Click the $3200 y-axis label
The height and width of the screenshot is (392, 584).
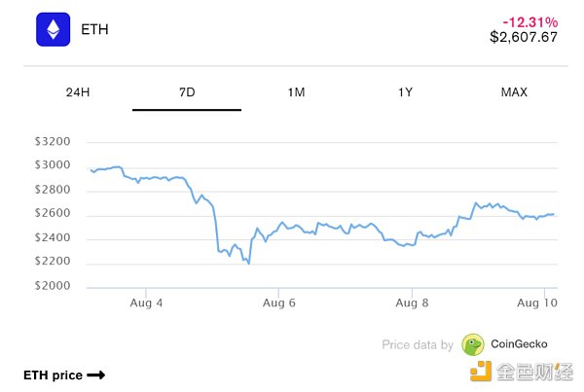[52, 141]
